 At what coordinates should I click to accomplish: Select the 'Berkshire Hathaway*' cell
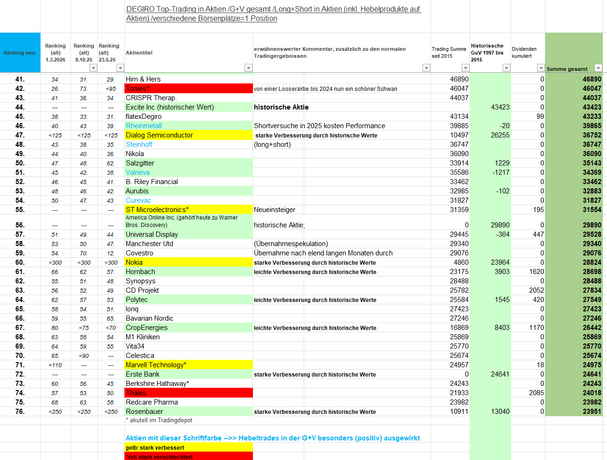tap(189, 383)
